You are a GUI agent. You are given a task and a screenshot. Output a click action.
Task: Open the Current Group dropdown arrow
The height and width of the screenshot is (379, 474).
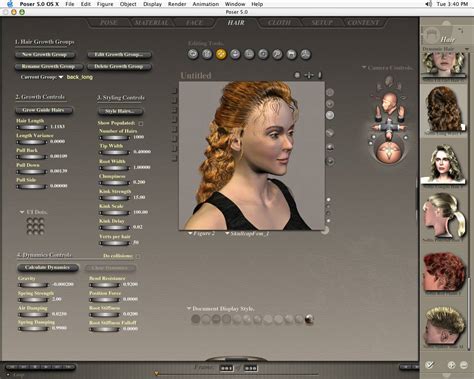pyautogui.click(x=61, y=77)
